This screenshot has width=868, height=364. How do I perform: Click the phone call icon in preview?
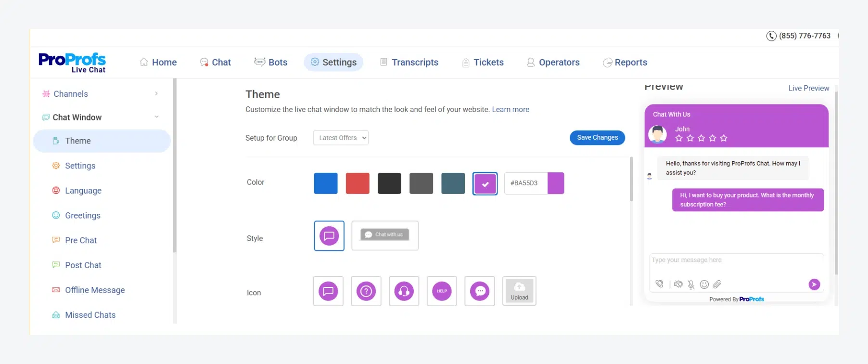[x=659, y=284]
